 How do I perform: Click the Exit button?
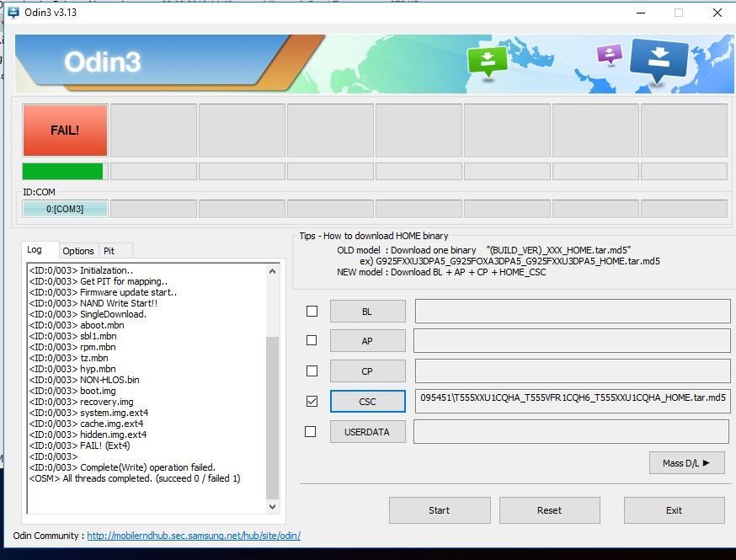(x=674, y=510)
